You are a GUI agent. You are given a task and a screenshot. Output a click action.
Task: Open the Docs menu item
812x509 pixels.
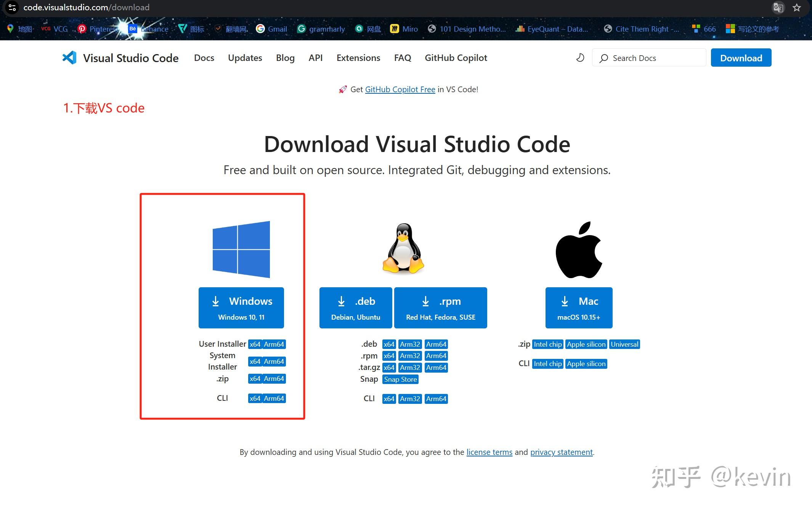click(204, 58)
